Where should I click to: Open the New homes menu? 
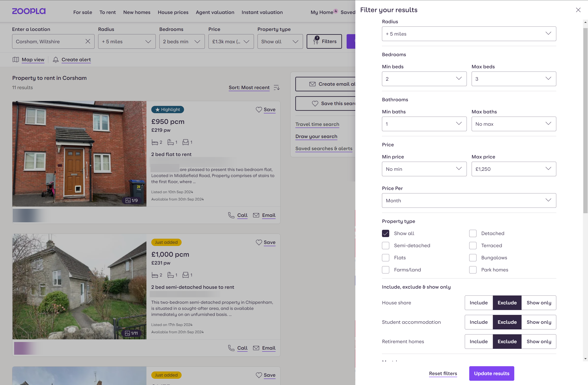[137, 12]
